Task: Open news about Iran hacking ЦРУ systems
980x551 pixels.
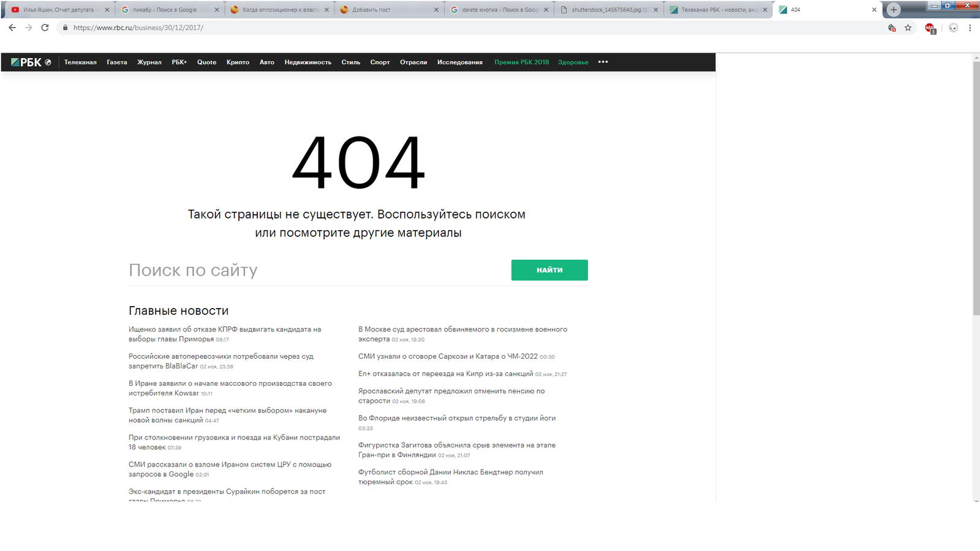Action: pos(230,469)
